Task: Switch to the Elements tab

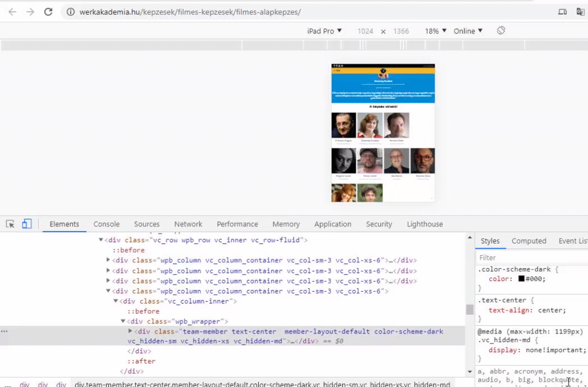Action: click(64, 224)
